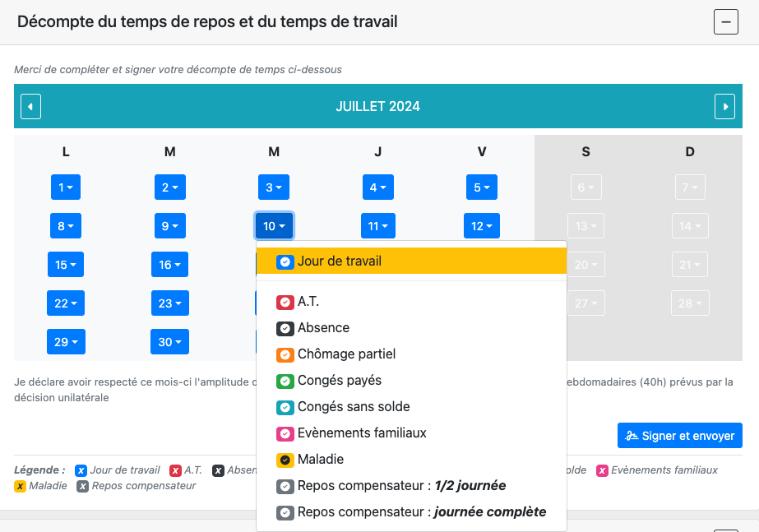The image size is (759, 532).
Task: Select Repos compensateur 1/2 journée option
Action: coord(400,486)
